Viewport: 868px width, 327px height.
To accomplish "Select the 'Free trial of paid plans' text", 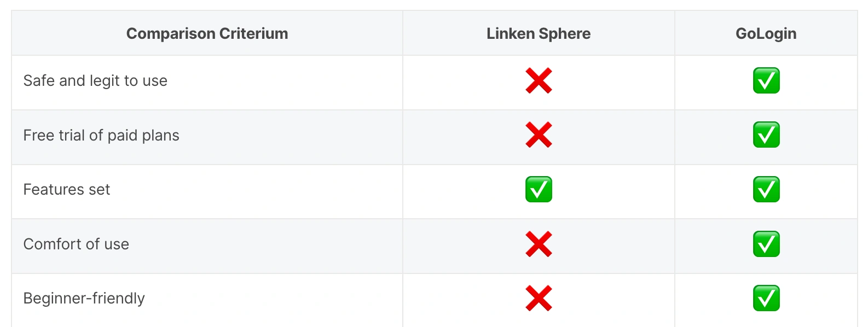I will click(101, 136).
